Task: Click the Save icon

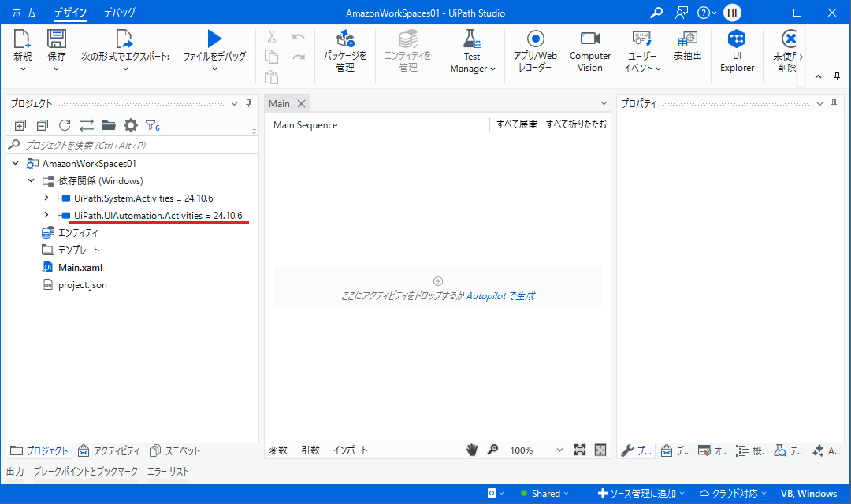Action: [57, 39]
